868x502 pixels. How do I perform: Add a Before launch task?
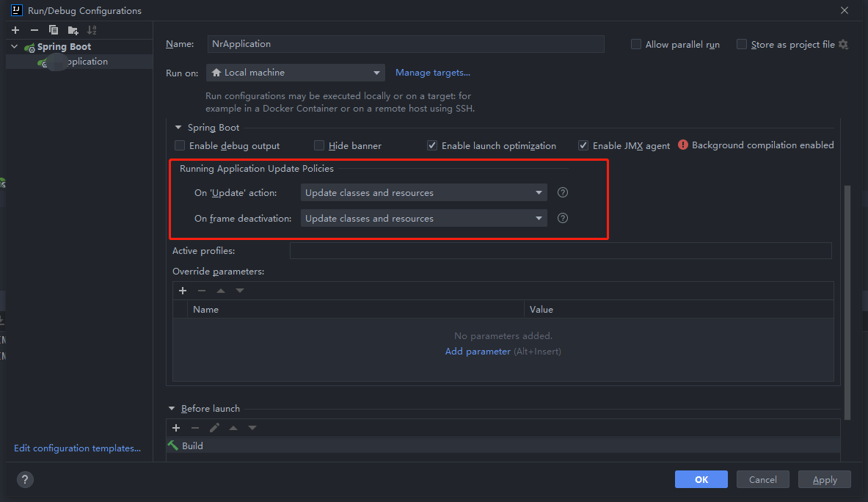click(x=176, y=428)
